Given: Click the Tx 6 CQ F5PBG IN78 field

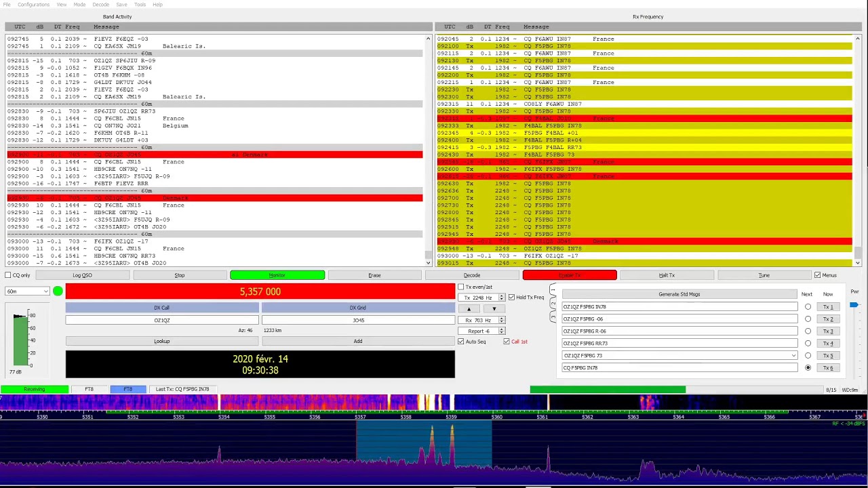Looking at the screenshot, I should 679,368.
